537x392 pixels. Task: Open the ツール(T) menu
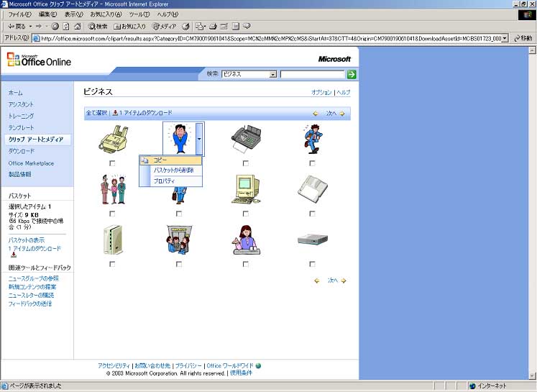(139, 14)
